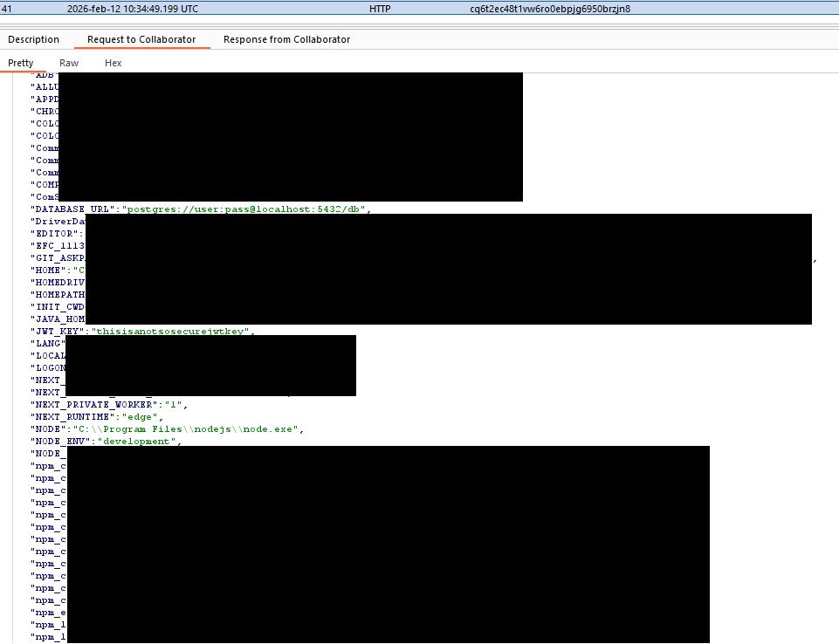Screen dimensions: 839x644
Task: Click the NEXT_PRIVATE_WORKER line
Action: coord(109,405)
